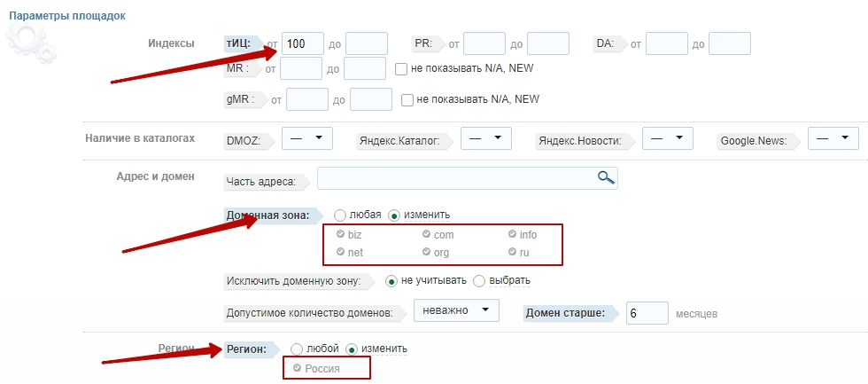Screen dimensions: 868x384
Task: Enable gMR не показывать N/A, NEW checkbox
Action: pos(407,99)
